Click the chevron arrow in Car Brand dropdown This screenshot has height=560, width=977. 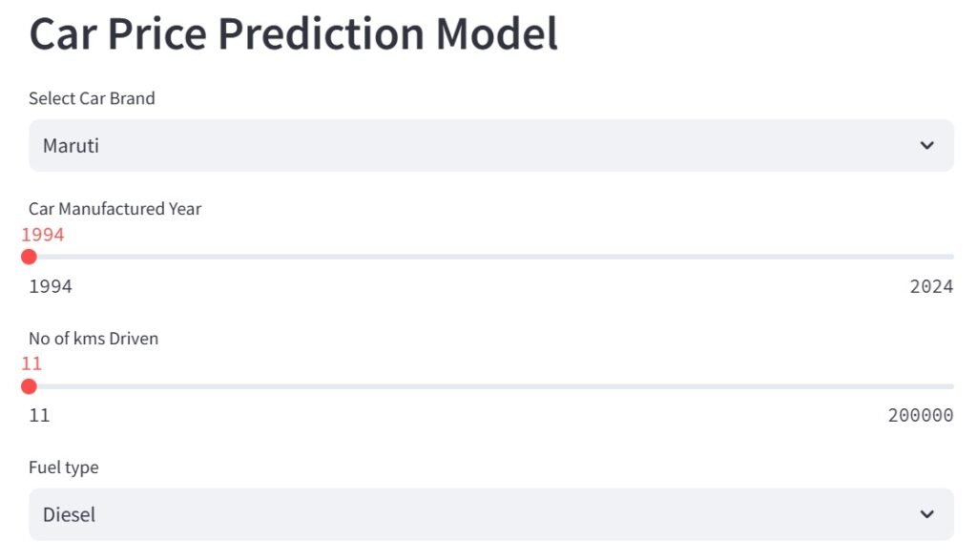click(x=926, y=145)
